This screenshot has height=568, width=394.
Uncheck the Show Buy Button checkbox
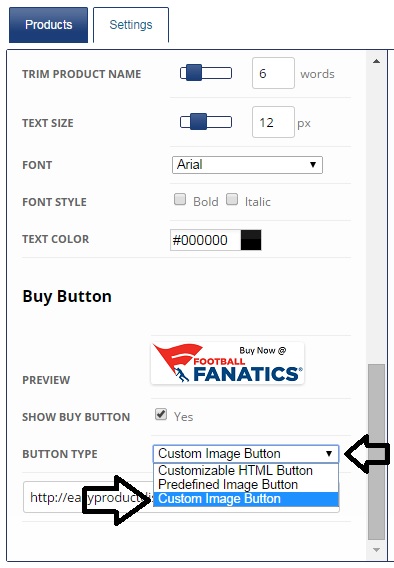pos(161,414)
